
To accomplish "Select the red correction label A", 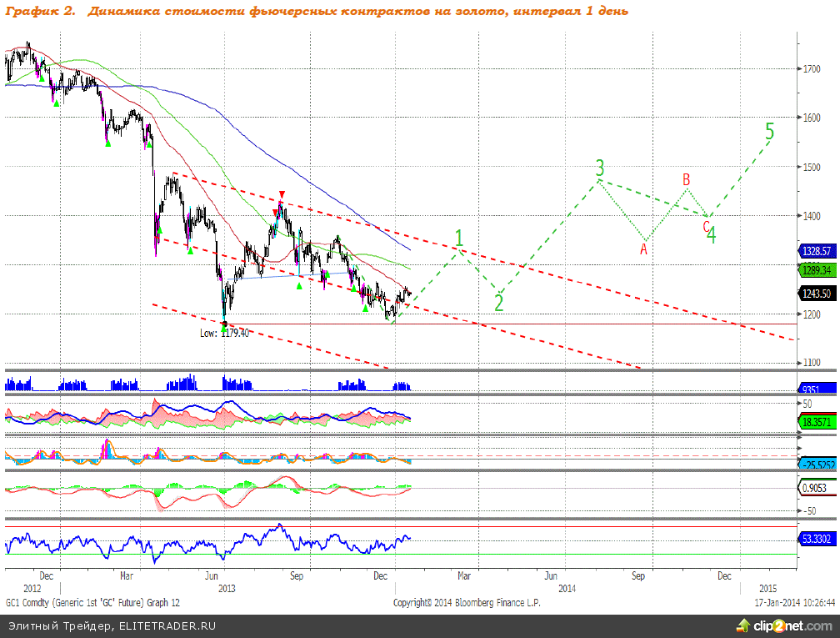I will pos(644,248).
